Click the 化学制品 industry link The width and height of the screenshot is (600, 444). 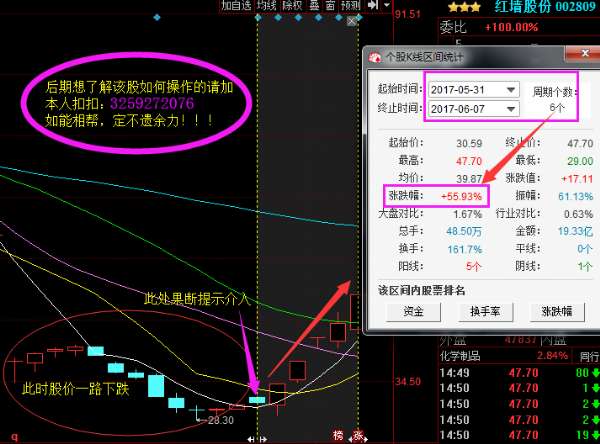click(x=462, y=357)
